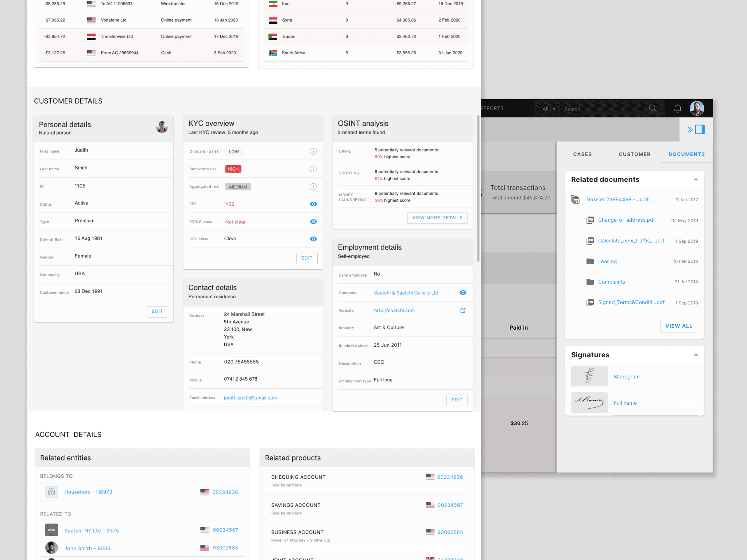Open saatchi.com external link icon
Screen dimensions: 747x560
pyautogui.click(x=463, y=310)
